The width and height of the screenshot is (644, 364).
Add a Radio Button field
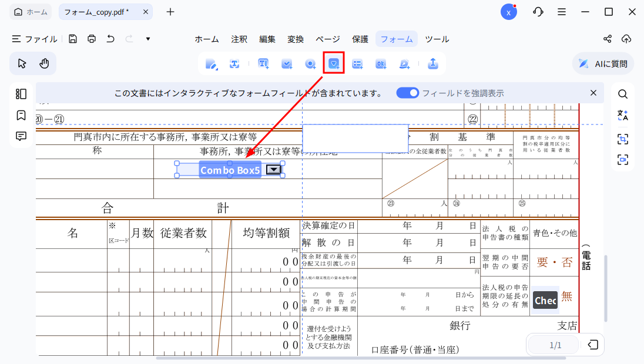(310, 63)
